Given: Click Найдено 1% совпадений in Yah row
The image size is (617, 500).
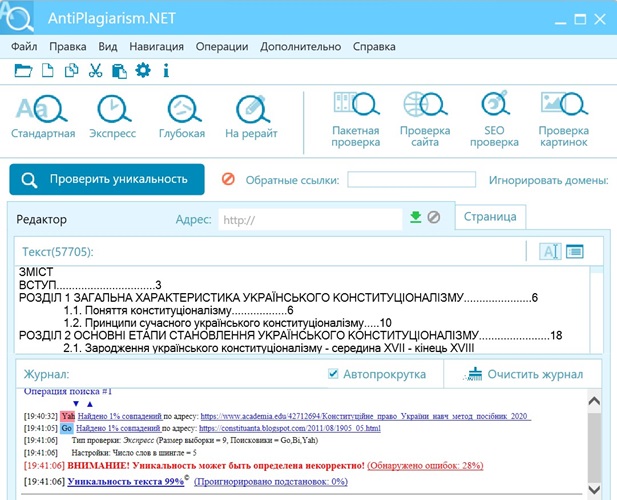Looking at the screenshot, I should tap(120, 416).
